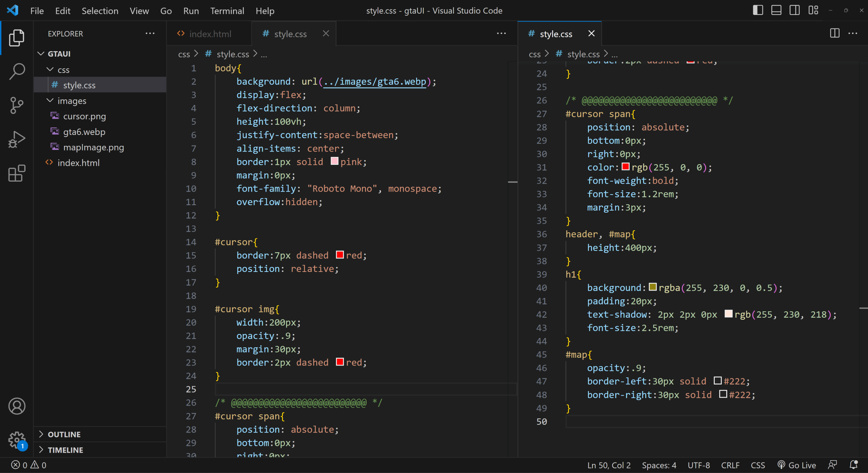Toggle the primary side bar visibility

(x=758, y=10)
